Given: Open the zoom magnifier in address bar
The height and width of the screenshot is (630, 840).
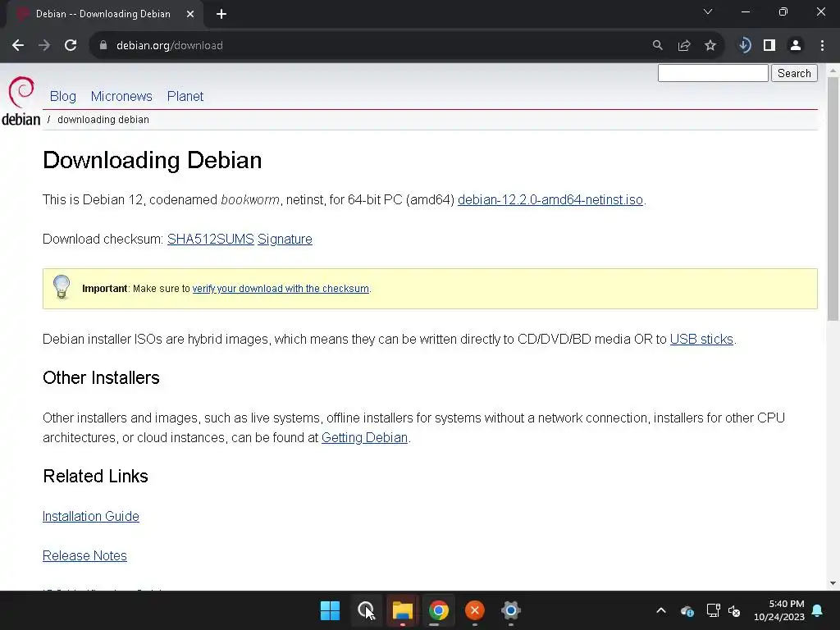Looking at the screenshot, I should tap(657, 46).
